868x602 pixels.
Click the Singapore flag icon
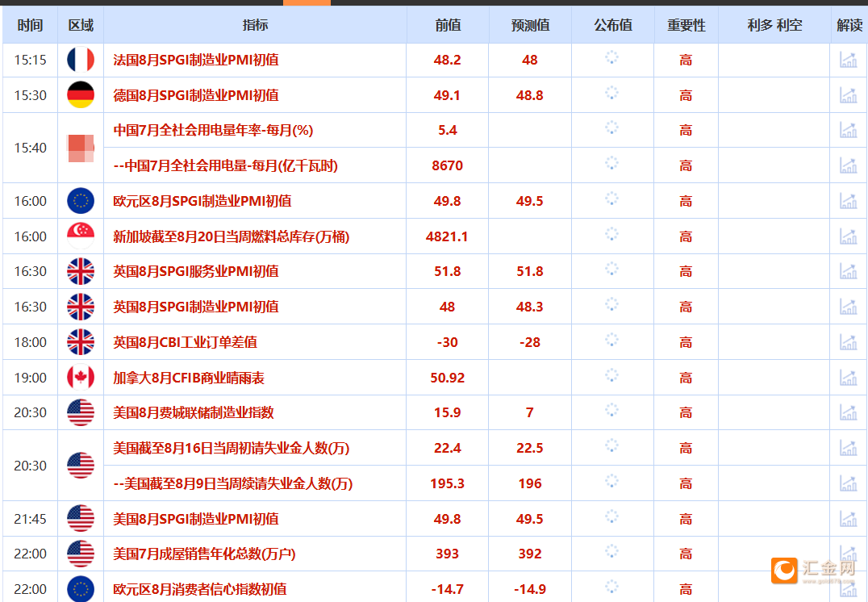point(80,236)
